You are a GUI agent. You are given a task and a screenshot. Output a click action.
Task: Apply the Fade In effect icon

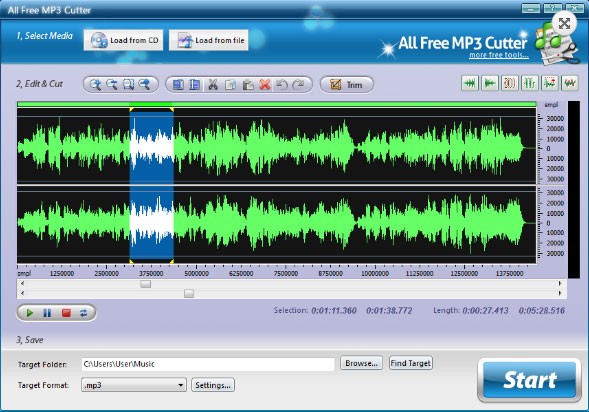(x=470, y=83)
